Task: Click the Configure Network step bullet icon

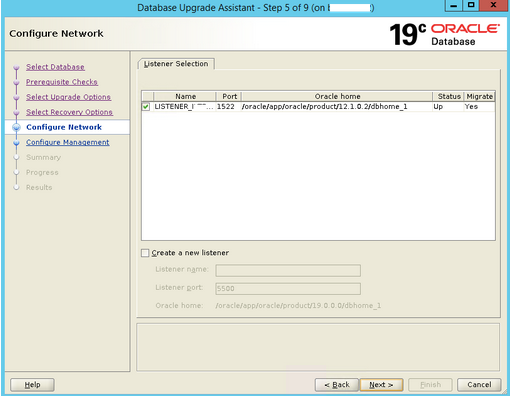Action: (16, 127)
